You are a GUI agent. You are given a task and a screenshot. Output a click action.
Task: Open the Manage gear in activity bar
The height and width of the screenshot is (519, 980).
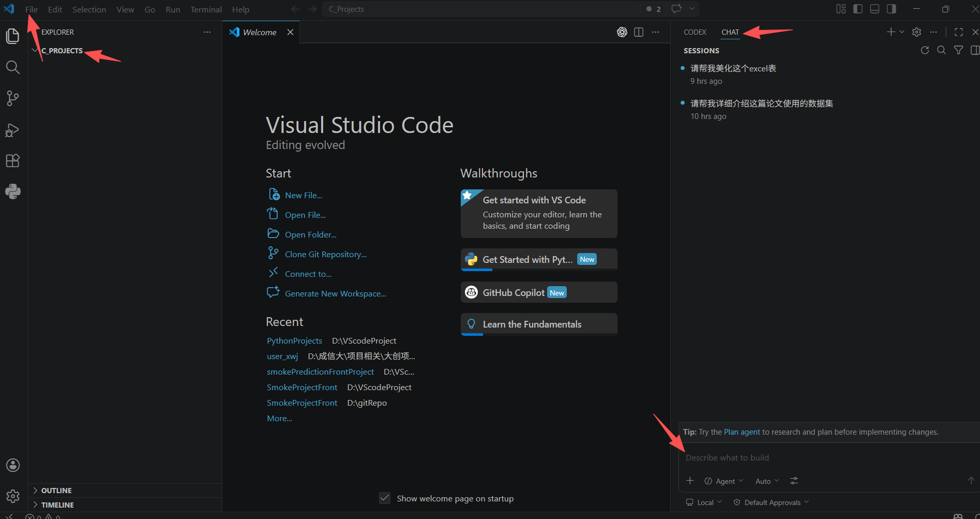pos(13,496)
